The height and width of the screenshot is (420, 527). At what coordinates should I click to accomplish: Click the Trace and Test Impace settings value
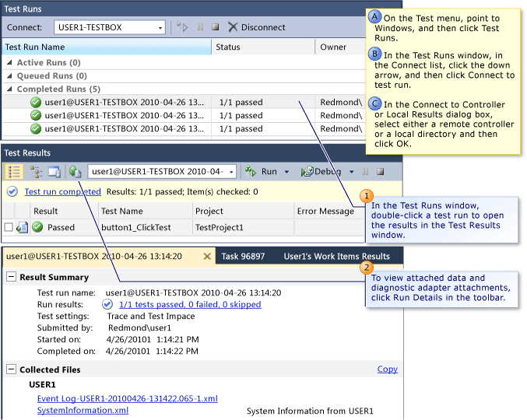[x=151, y=317]
